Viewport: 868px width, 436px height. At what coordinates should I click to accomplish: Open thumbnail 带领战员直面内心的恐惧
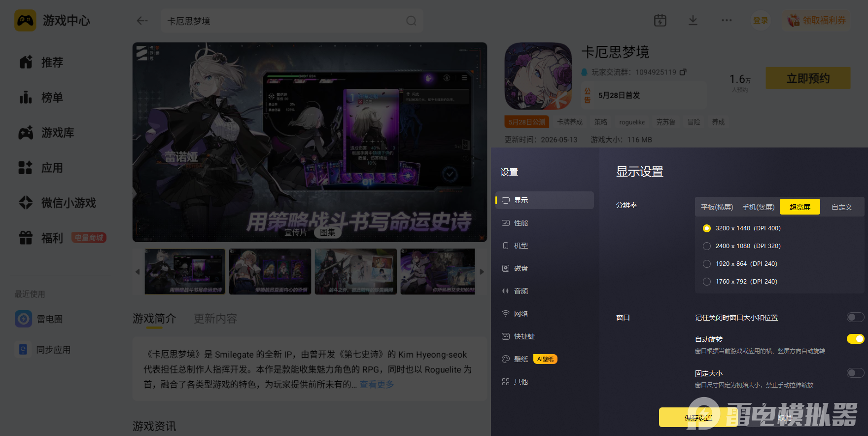[270, 271]
